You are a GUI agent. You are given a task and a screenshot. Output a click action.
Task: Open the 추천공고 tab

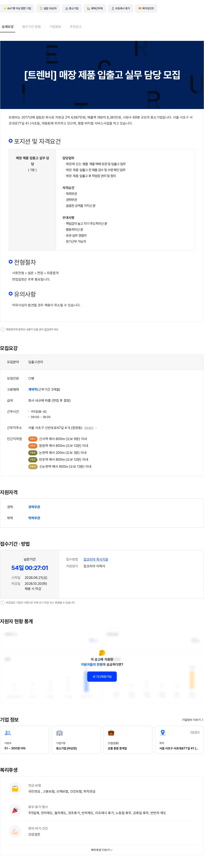coord(76,27)
